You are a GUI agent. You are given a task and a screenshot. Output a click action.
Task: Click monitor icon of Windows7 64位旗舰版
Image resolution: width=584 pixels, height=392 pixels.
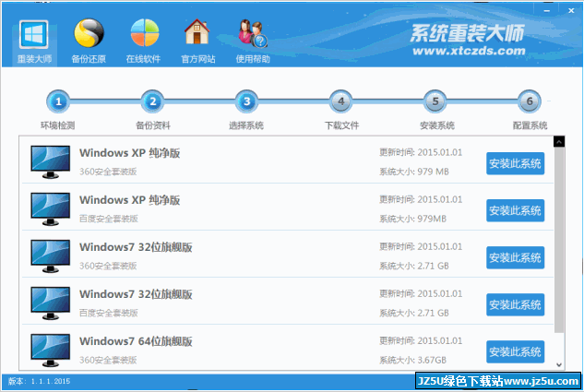click(50, 350)
